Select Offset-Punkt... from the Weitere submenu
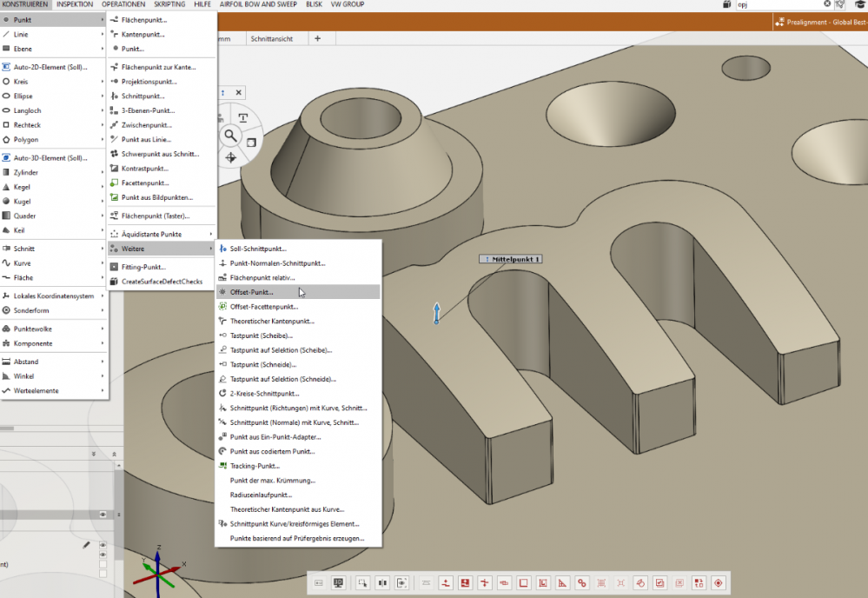868x598 pixels. 251,292
